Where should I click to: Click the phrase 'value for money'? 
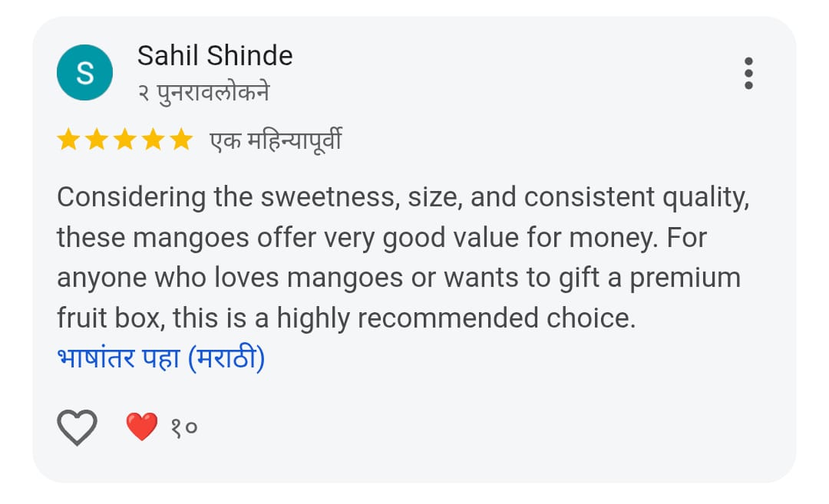point(550,238)
